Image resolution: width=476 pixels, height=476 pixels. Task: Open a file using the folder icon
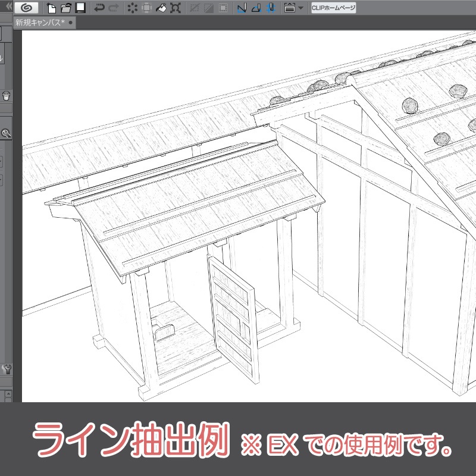tap(65, 8)
